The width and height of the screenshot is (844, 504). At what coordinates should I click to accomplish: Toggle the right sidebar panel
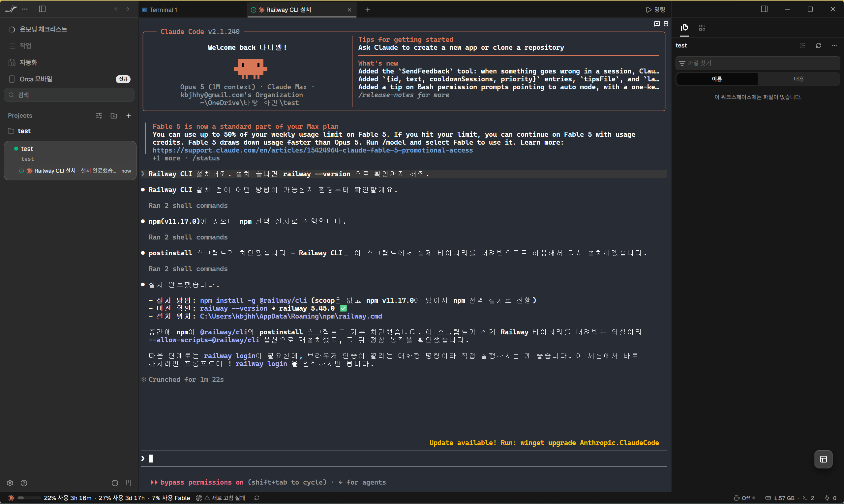764,9
